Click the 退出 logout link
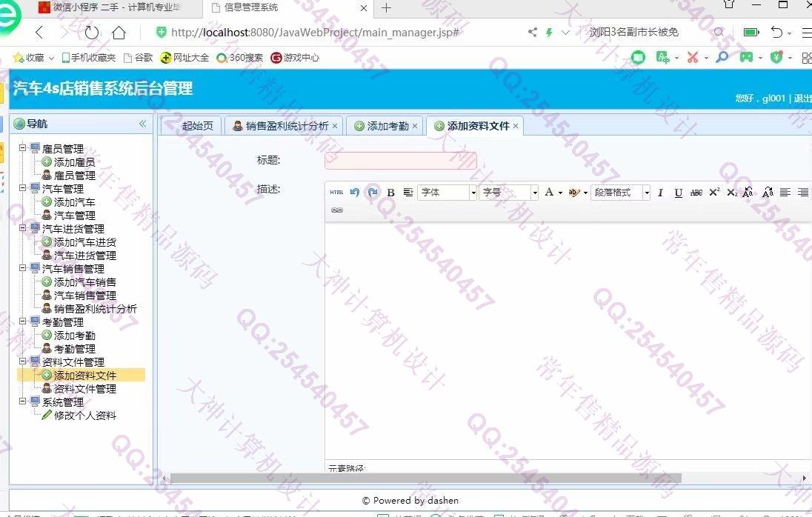The height and width of the screenshot is (517, 812). [x=802, y=98]
